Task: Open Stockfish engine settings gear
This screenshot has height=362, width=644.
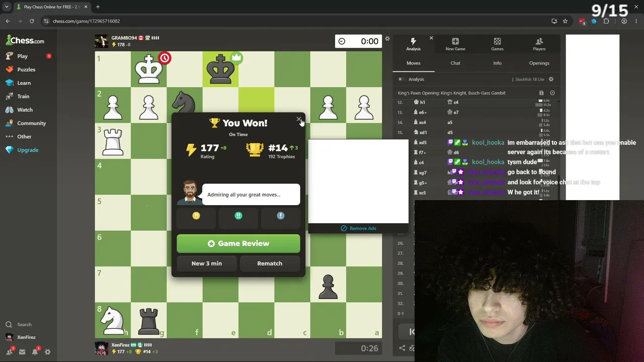Action: [551, 79]
